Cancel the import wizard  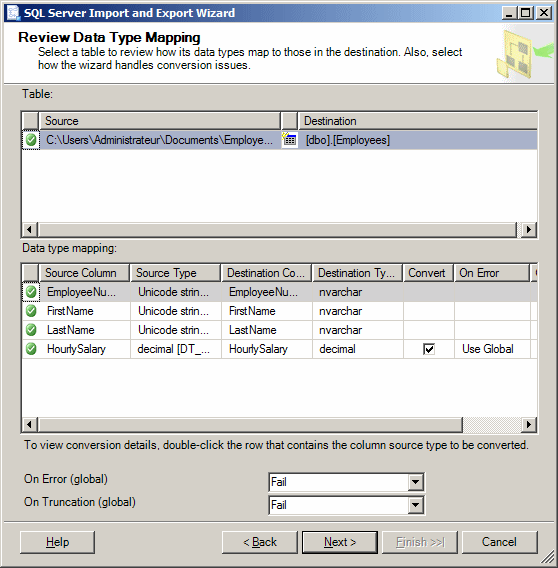(x=499, y=542)
